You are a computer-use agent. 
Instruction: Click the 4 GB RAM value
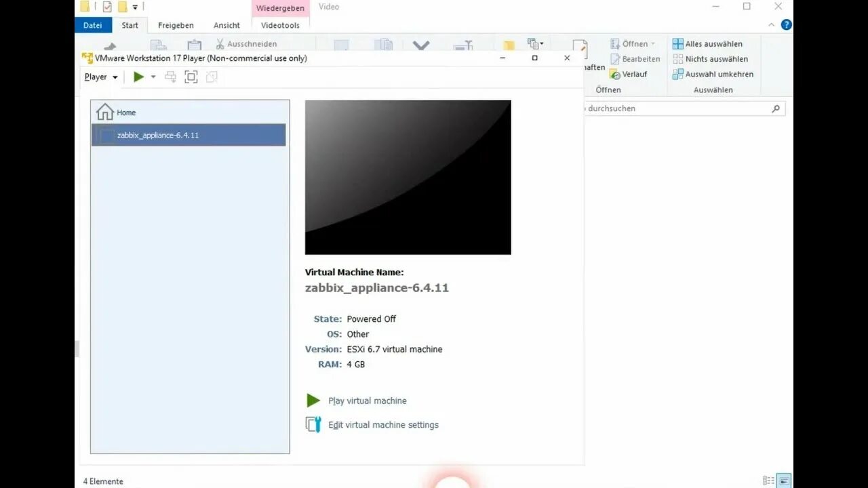coord(355,364)
